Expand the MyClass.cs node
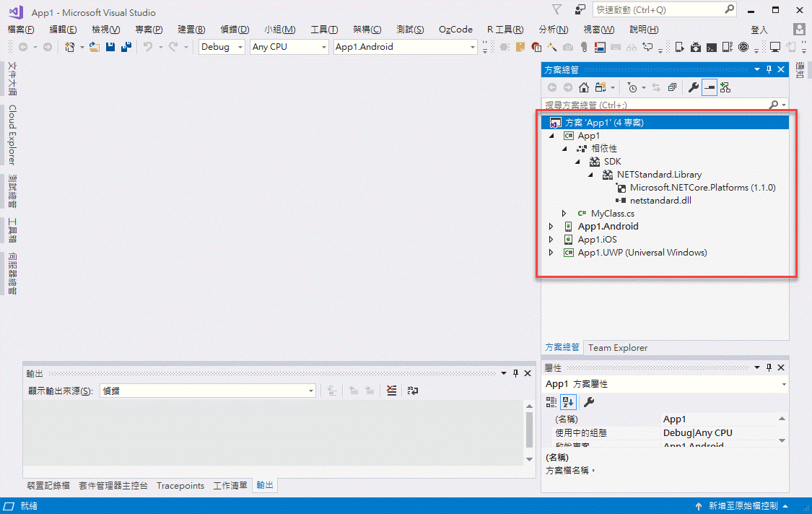This screenshot has height=514, width=812. 564,214
